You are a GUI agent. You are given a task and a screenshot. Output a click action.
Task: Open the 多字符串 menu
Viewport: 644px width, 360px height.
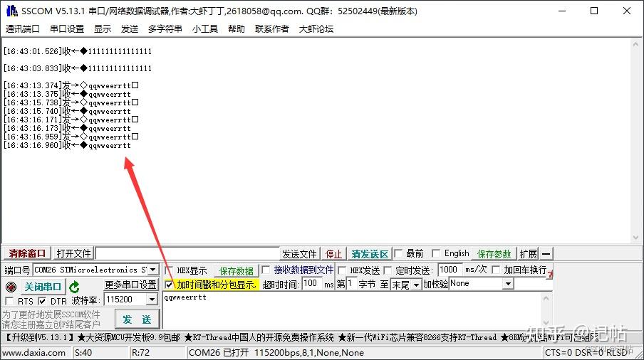click(165, 28)
